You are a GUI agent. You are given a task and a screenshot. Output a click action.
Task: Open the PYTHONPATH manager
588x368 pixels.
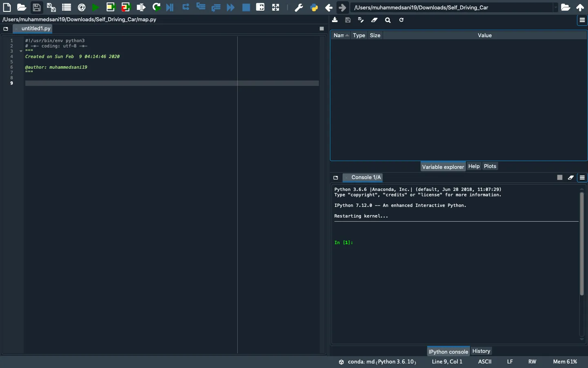(314, 7)
